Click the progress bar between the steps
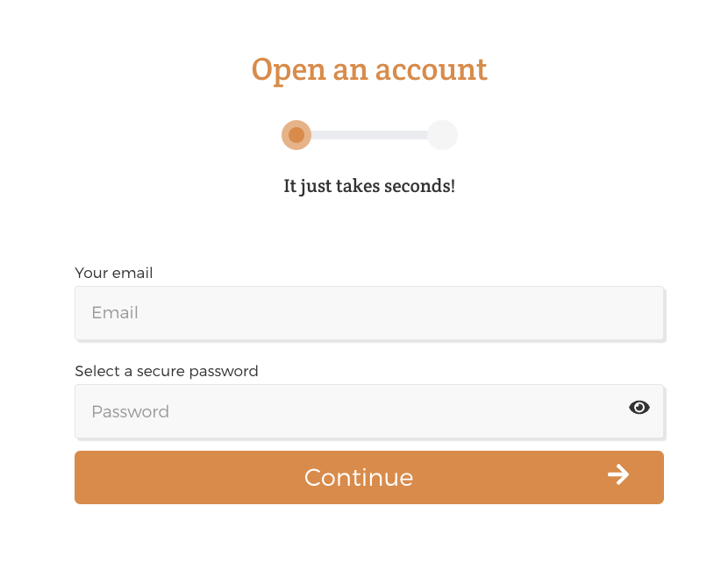The height and width of the screenshot is (577, 728). (x=369, y=135)
